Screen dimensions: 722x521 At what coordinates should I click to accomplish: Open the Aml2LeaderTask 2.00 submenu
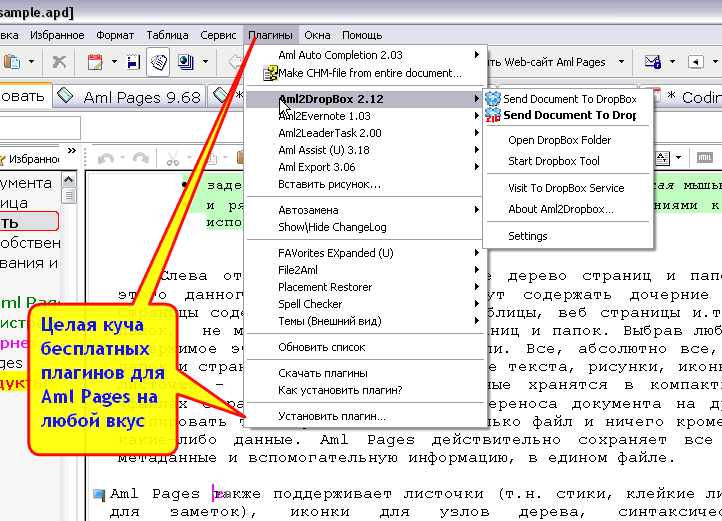coord(366,133)
